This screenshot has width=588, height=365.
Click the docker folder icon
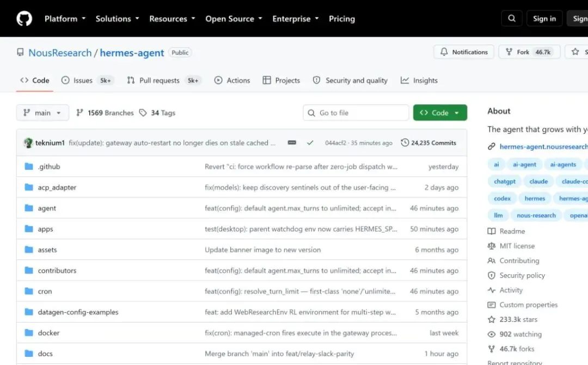click(x=29, y=332)
